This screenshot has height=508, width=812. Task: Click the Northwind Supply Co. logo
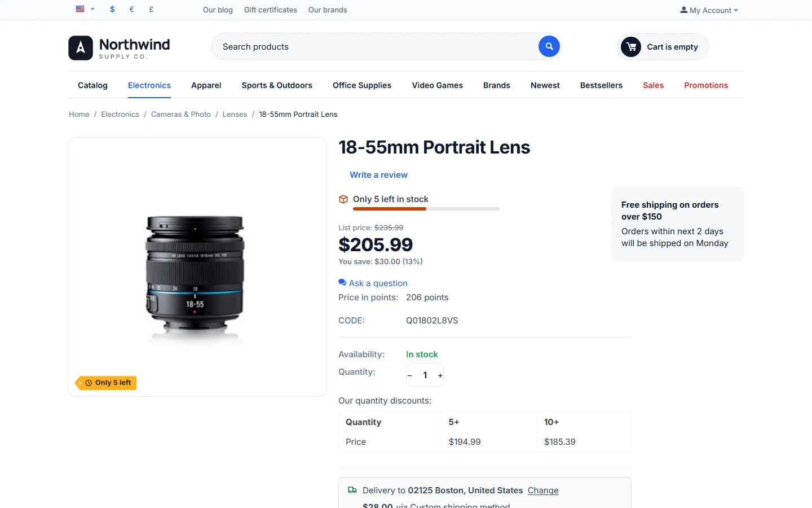point(119,48)
